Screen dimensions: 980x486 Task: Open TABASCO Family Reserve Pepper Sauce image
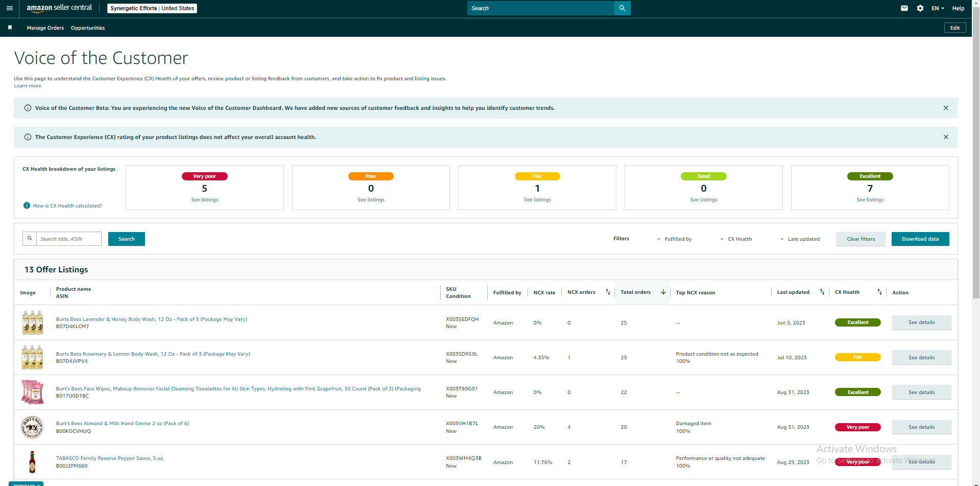32,462
